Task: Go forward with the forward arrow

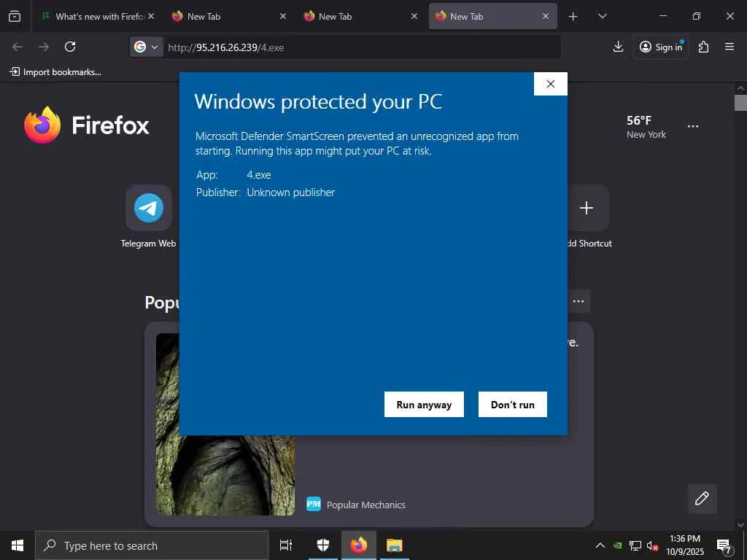Action: click(x=43, y=47)
